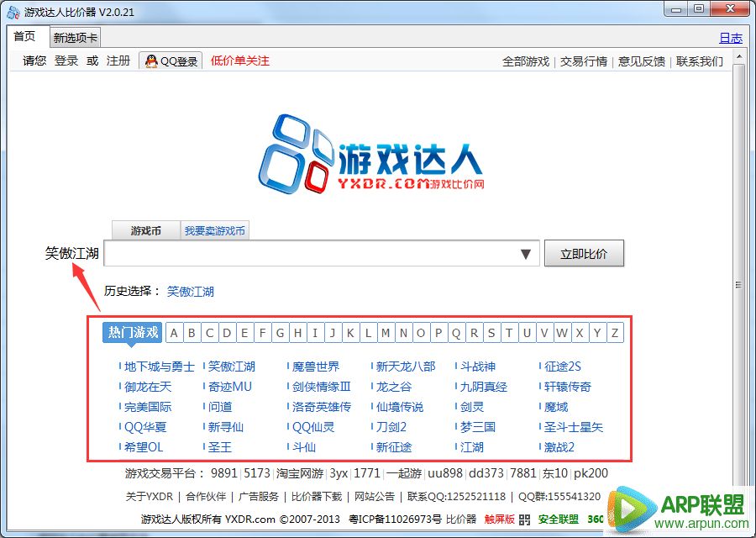Select game 激战2
Screen dimensions: 756x538
(x=559, y=448)
